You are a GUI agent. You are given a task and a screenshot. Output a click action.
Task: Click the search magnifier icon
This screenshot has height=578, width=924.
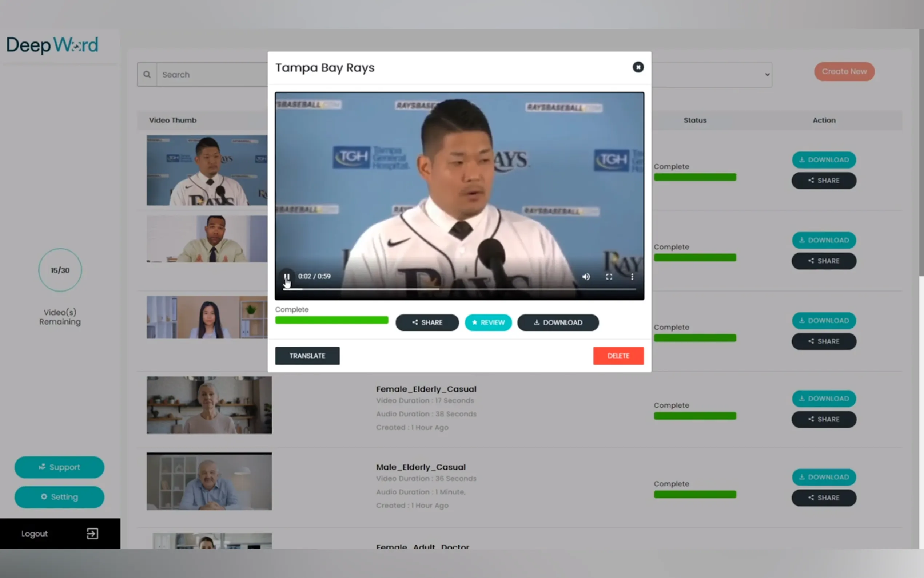pyautogui.click(x=147, y=75)
